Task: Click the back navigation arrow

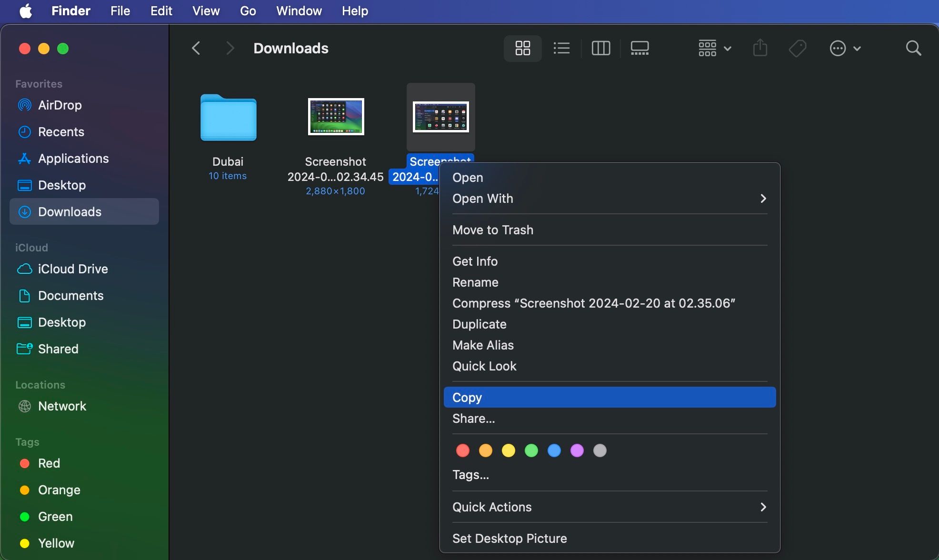Action: pyautogui.click(x=196, y=48)
